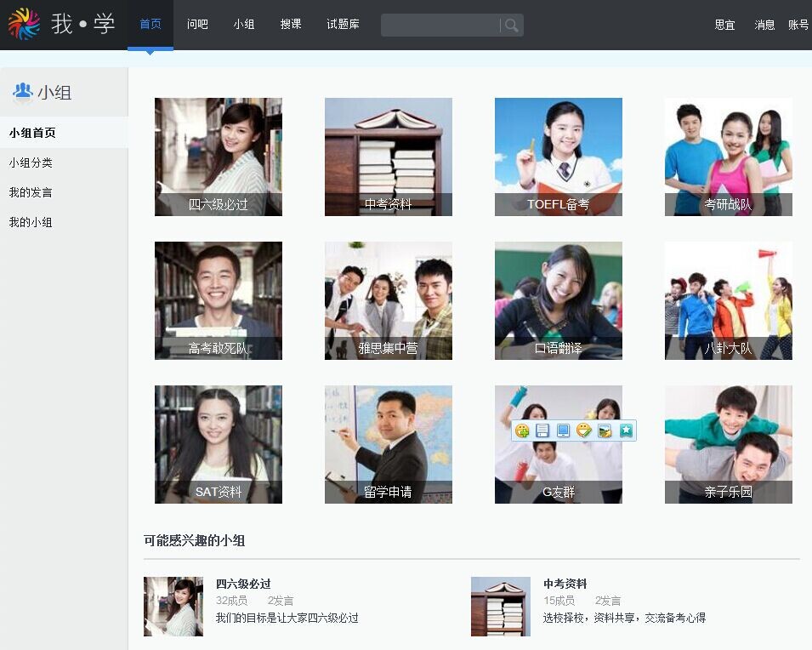812x650 pixels.
Task: Open 我的小组 from the sidebar
Action: coord(31,222)
